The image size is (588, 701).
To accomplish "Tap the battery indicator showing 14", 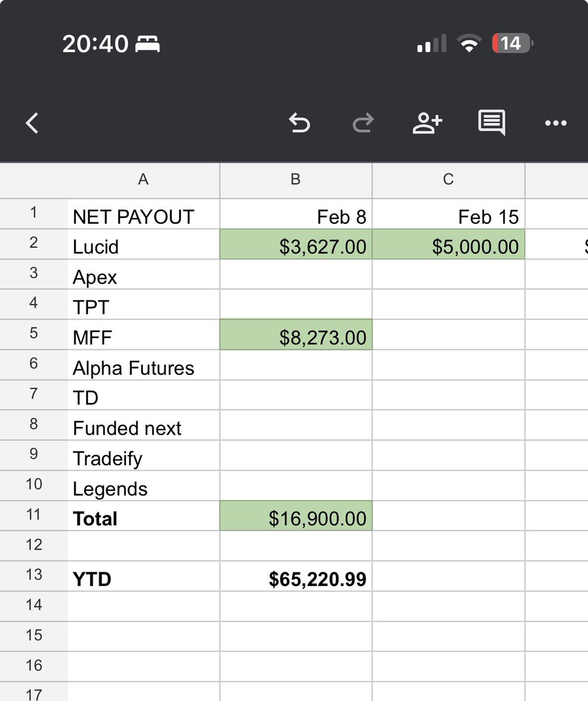I will [513, 43].
